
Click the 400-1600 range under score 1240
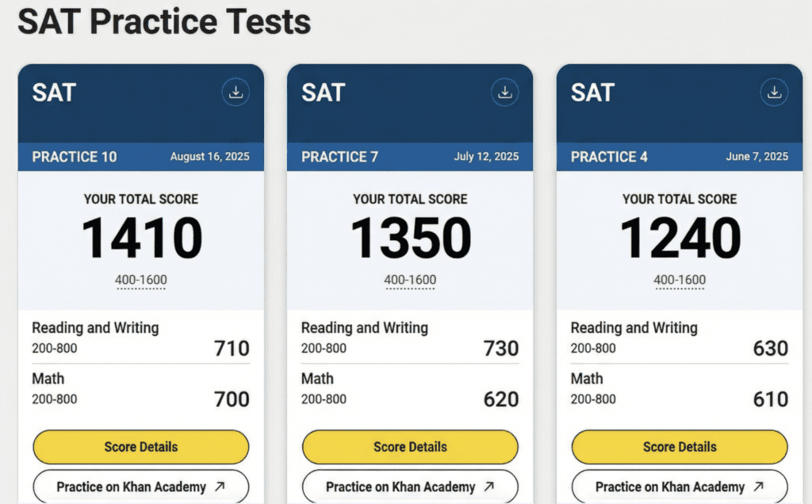point(680,280)
